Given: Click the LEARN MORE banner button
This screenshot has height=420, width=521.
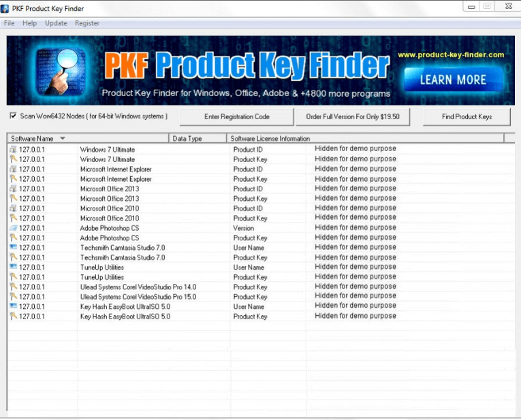Looking at the screenshot, I should 453,80.
